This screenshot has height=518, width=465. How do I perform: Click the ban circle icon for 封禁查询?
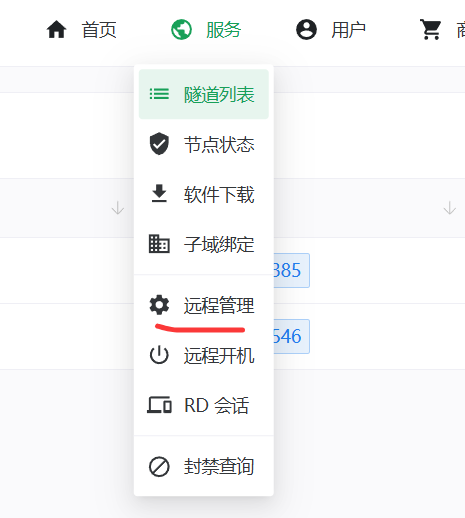click(159, 466)
